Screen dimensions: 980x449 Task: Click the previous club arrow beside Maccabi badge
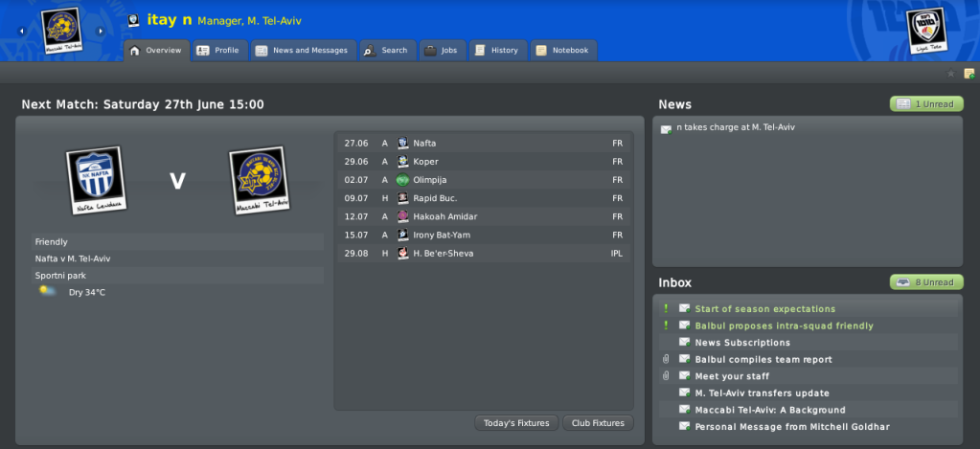pyautogui.click(x=22, y=32)
